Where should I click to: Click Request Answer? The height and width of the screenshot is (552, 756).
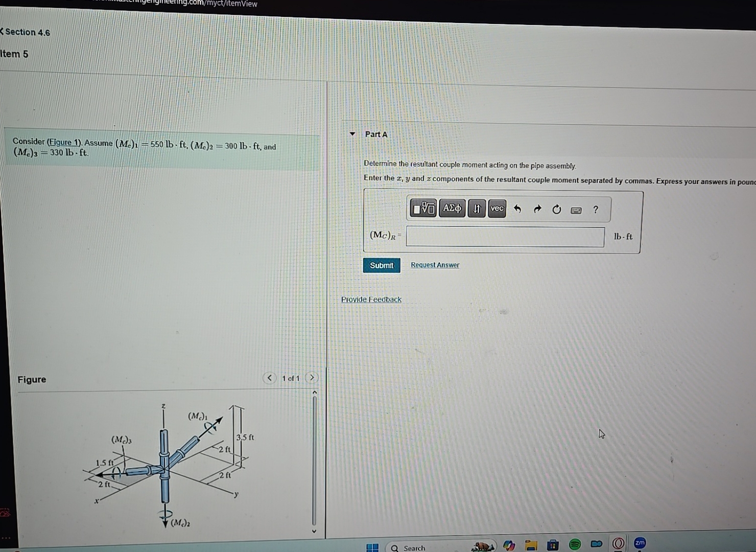[x=435, y=265]
